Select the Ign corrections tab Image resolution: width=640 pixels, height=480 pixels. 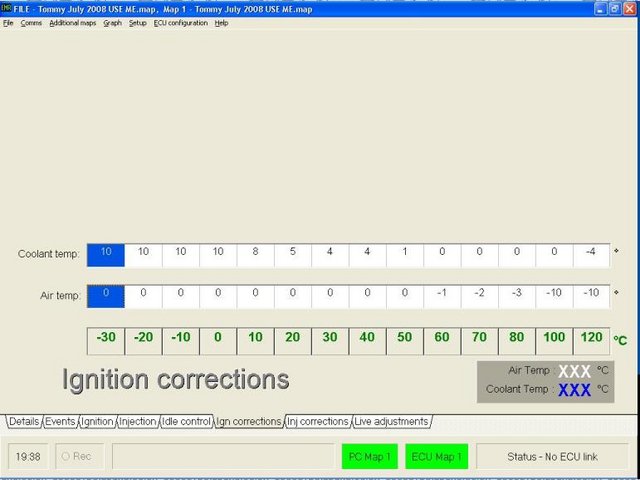click(249, 421)
